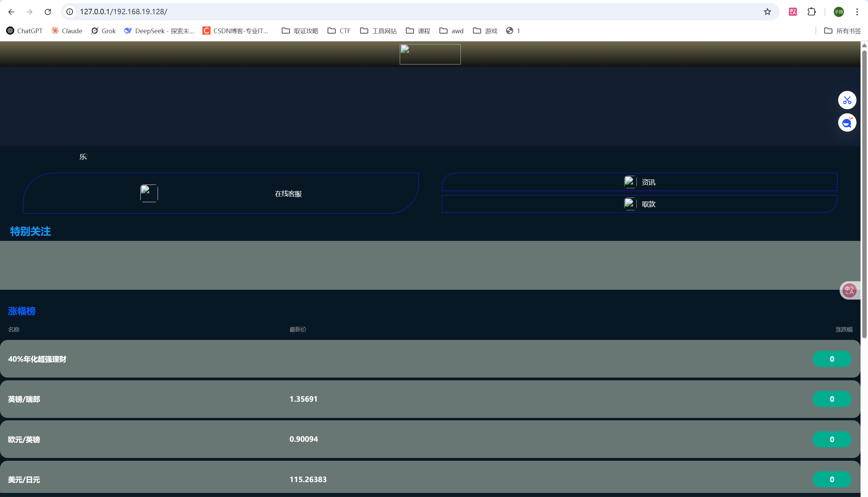This screenshot has height=497, width=868.
Task: Click the browser reload icon
Action: coord(48,12)
